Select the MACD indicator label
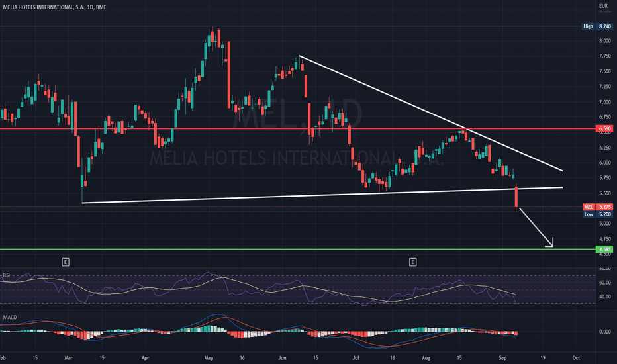 pyautogui.click(x=10, y=317)
